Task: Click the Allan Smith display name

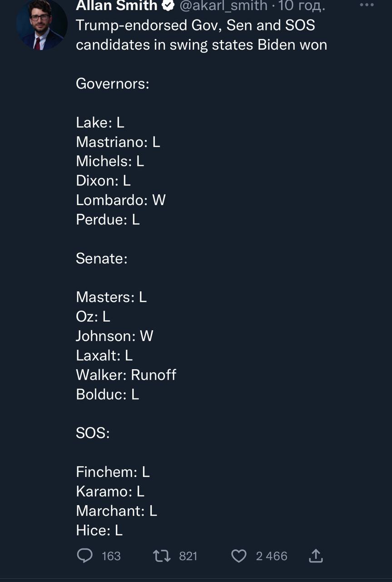Action: point(116,5)
